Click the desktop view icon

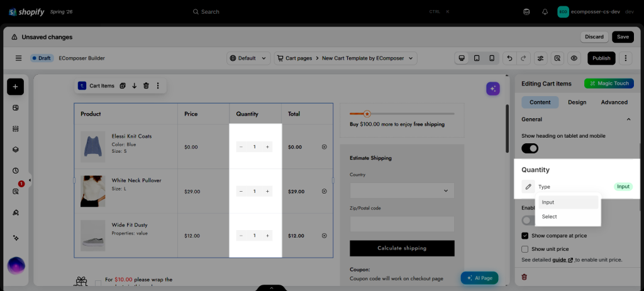462,58
